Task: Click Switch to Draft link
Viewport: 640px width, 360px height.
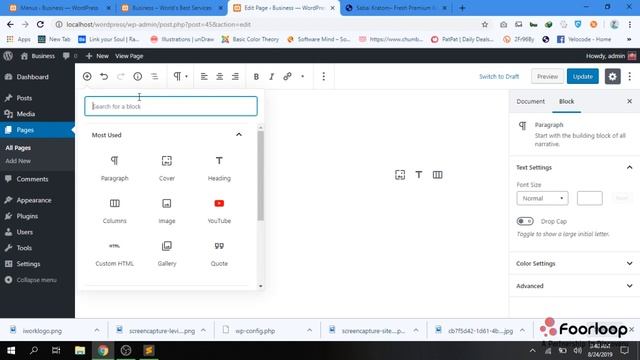Action: click(x=499, y=76)
